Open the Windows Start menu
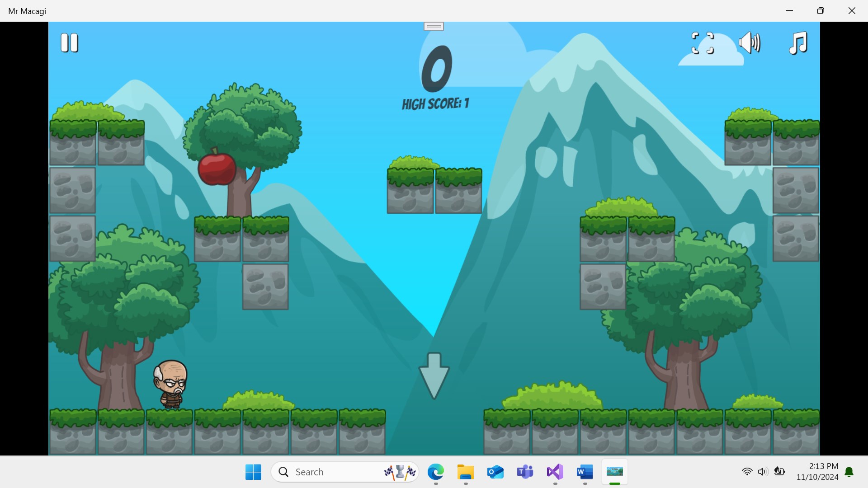 point(253,472)
